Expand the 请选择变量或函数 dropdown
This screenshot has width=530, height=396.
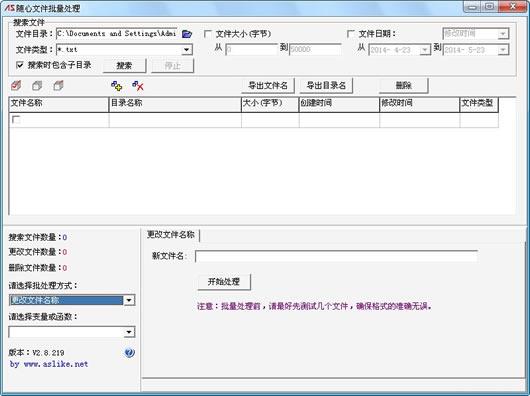tap(129, 332)
